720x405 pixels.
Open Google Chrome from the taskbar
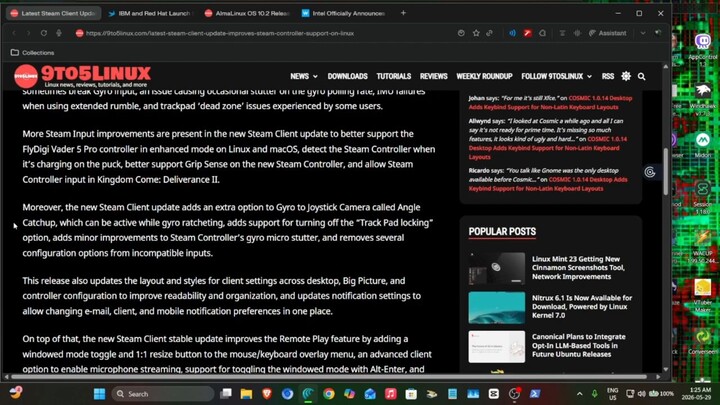pos(329,394)
